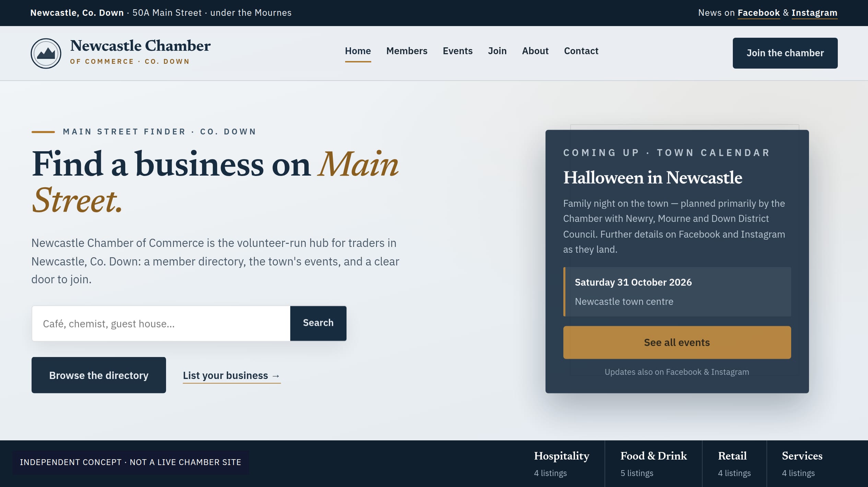The height and width of the screenshot is (487, 868).
Task: Open the Retail listings category
Action: 734,464
